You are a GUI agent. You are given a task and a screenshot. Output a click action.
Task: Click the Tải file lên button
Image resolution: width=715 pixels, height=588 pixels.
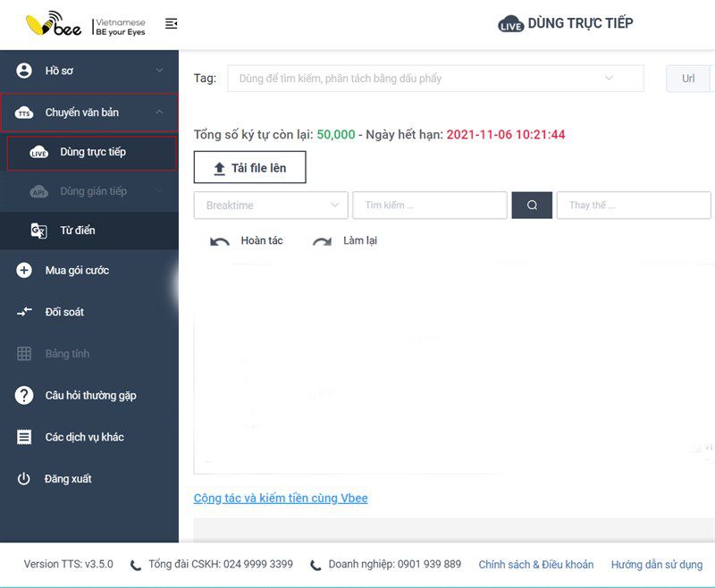(250, 167)
